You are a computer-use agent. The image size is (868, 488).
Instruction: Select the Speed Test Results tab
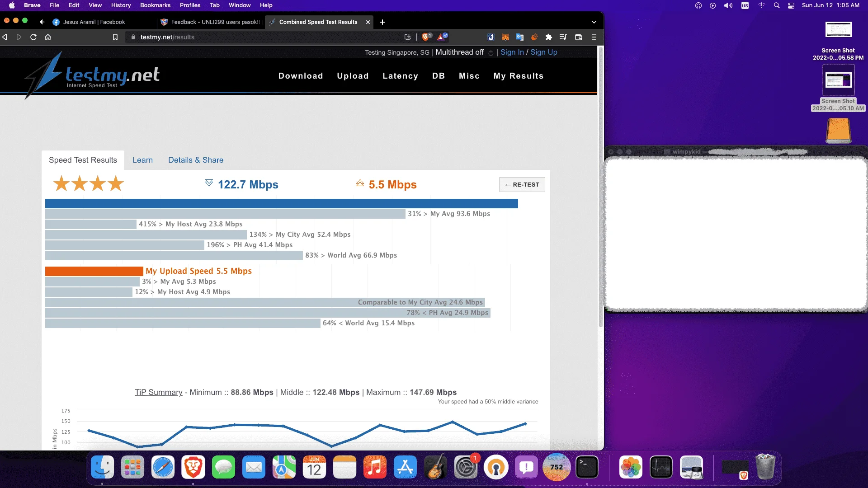[x=83, y=160]
